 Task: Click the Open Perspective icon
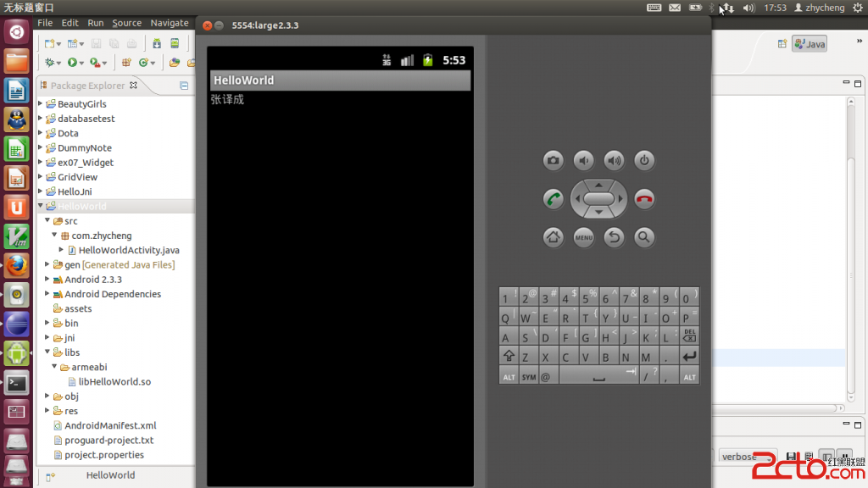(x=782, y=44)
